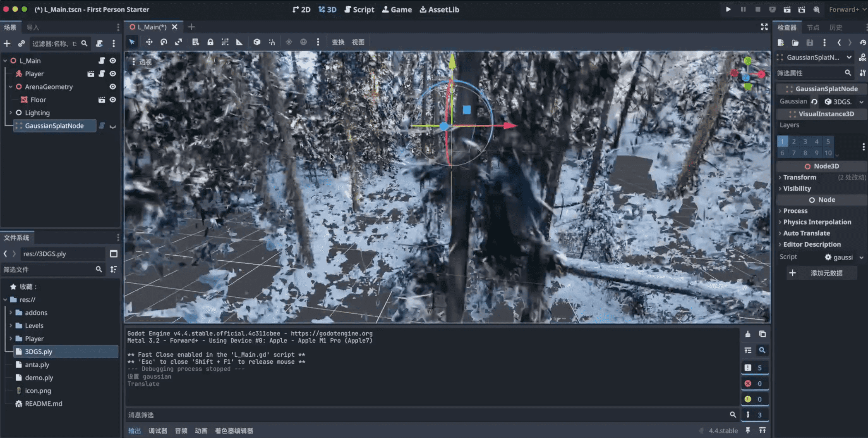Instantiate a child scene with the link icon
Viewport: 868px width, 438px height.
pos(22,43)
